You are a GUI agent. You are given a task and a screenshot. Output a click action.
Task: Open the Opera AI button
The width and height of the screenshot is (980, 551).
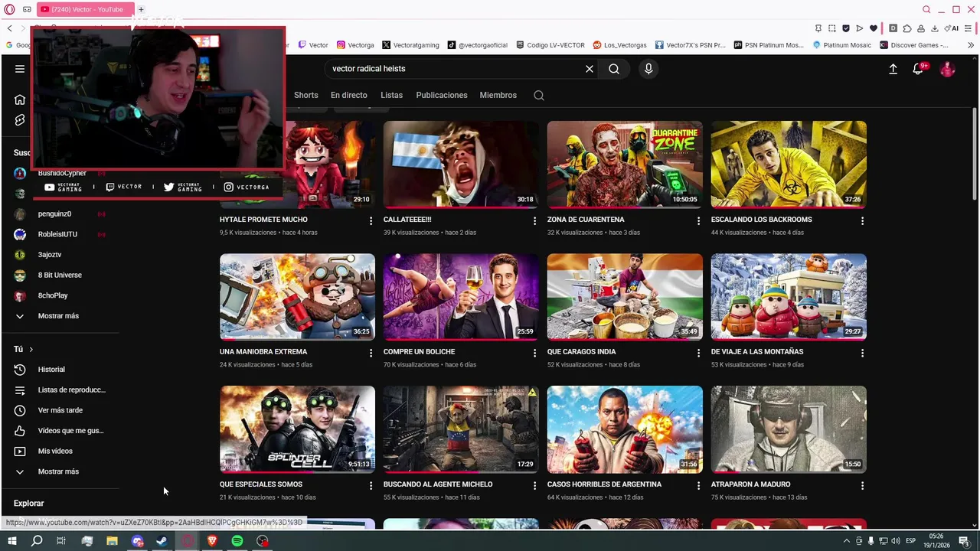[x=952, y=28]
